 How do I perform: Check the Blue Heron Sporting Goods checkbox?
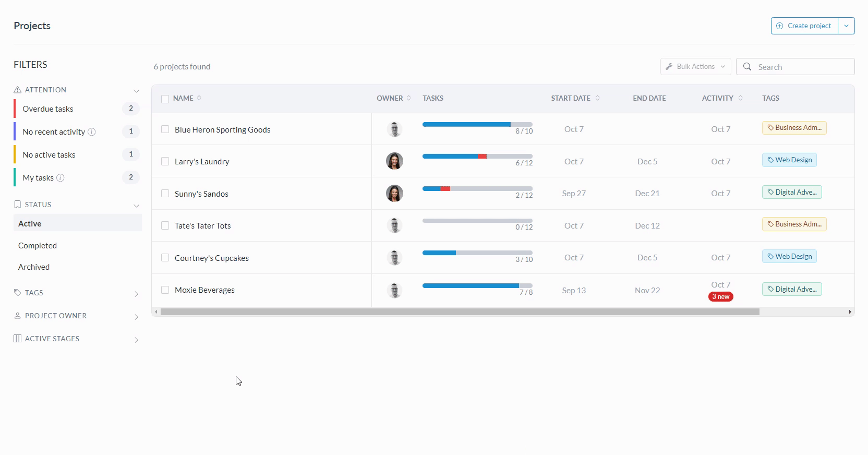click(165, 129)
